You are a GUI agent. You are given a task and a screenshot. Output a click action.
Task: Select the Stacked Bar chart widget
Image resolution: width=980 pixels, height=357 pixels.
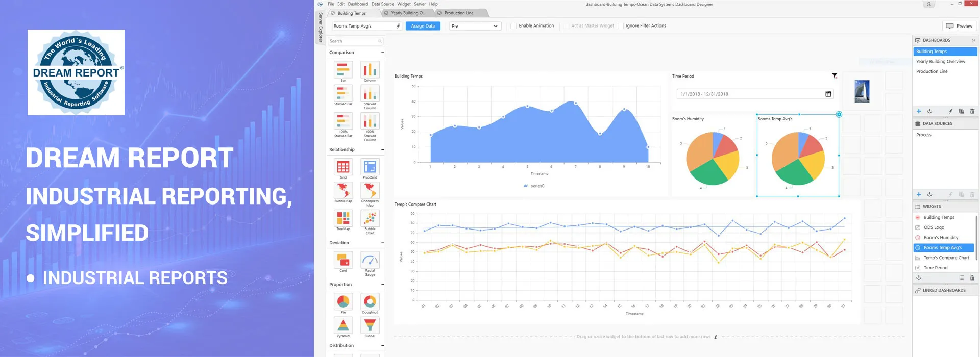coord(343,94)
